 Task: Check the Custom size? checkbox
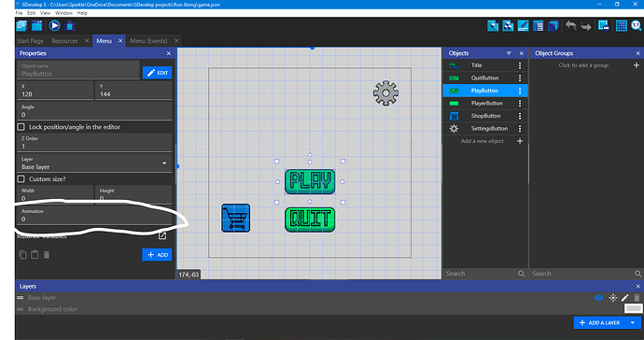(x=21, y=178)
